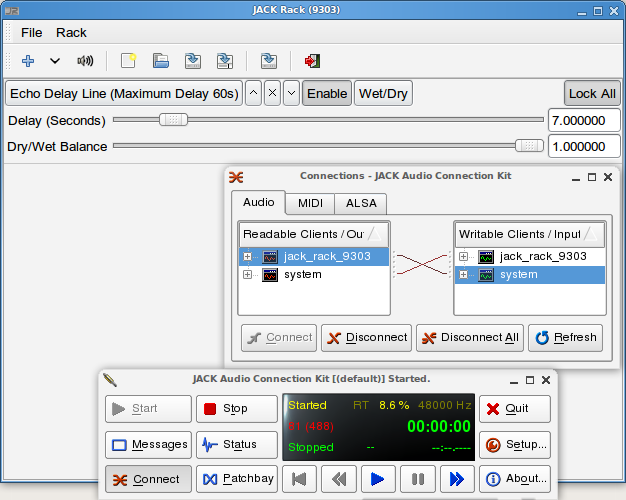Expand system in Readable Clients

coord(248,275)
